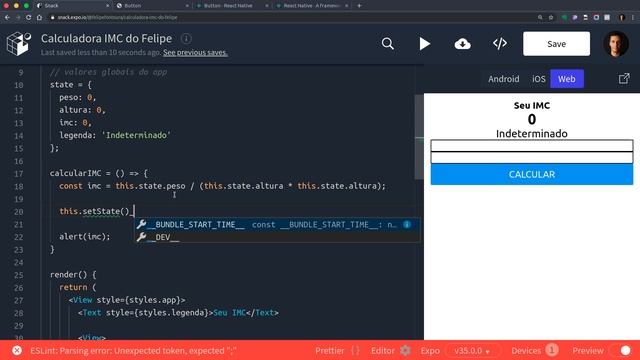Click the CALCULAR button in preview
The width and height of the screenshot is (640, 360).
click(531, 174)
